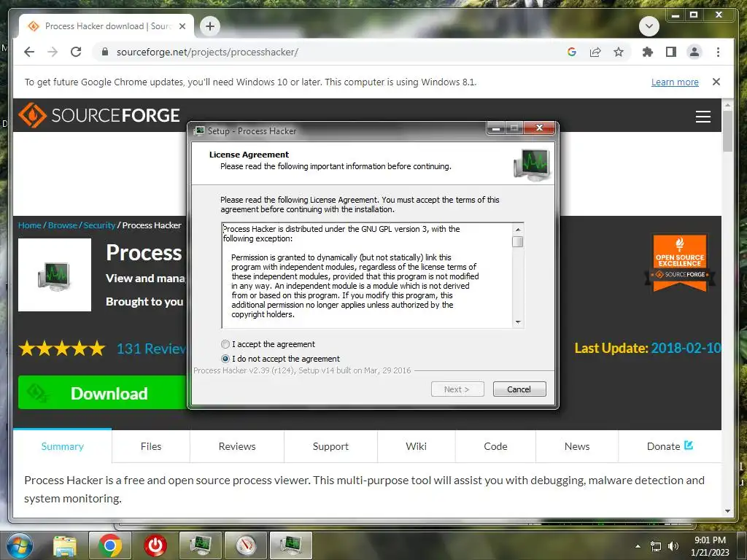Go to the Browse breadcrumb
This screenshot has height=560, width=747.
point(63,225)
